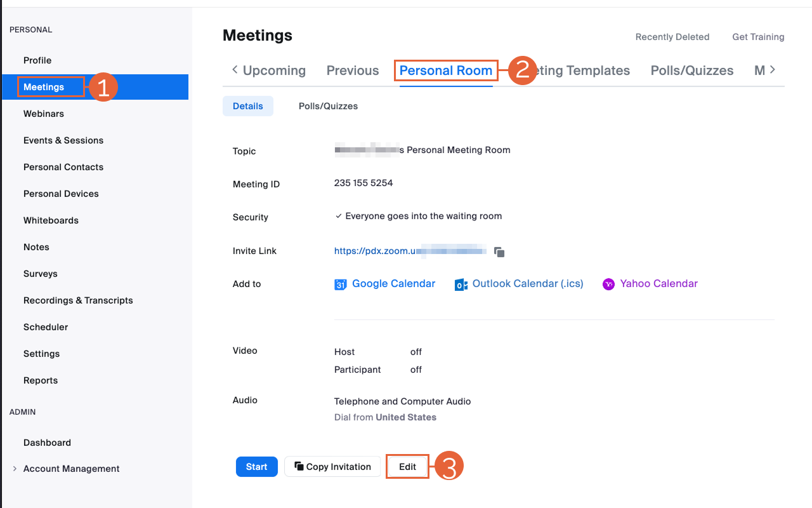This screenshot has height=508, width=812.
Task: Open the Personal Room tab
Action: coord(445,70)
